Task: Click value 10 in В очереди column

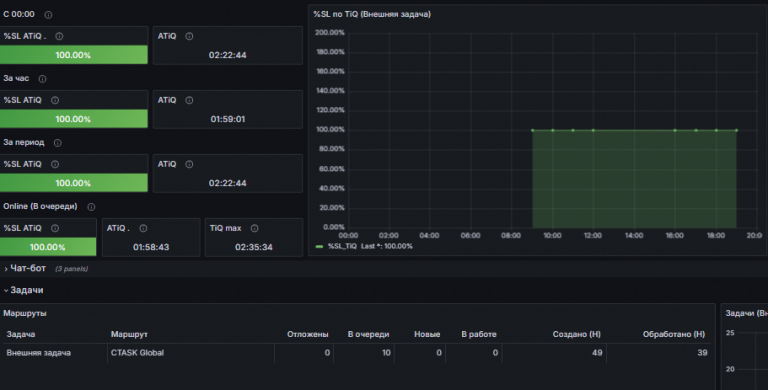Action: tap(386, 353)
